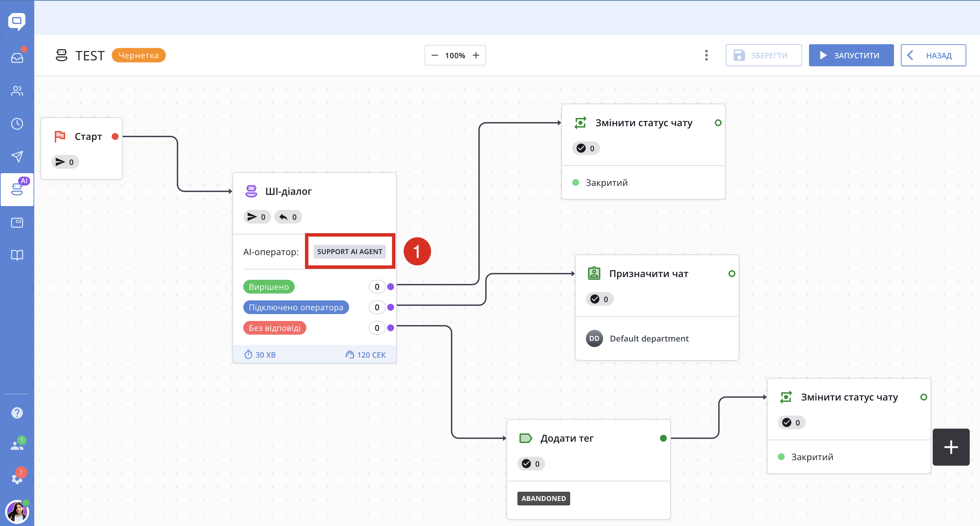Open the chat logo at sidebar top
The width and height of the screenshot is (980, 526).
coord(17,21)
